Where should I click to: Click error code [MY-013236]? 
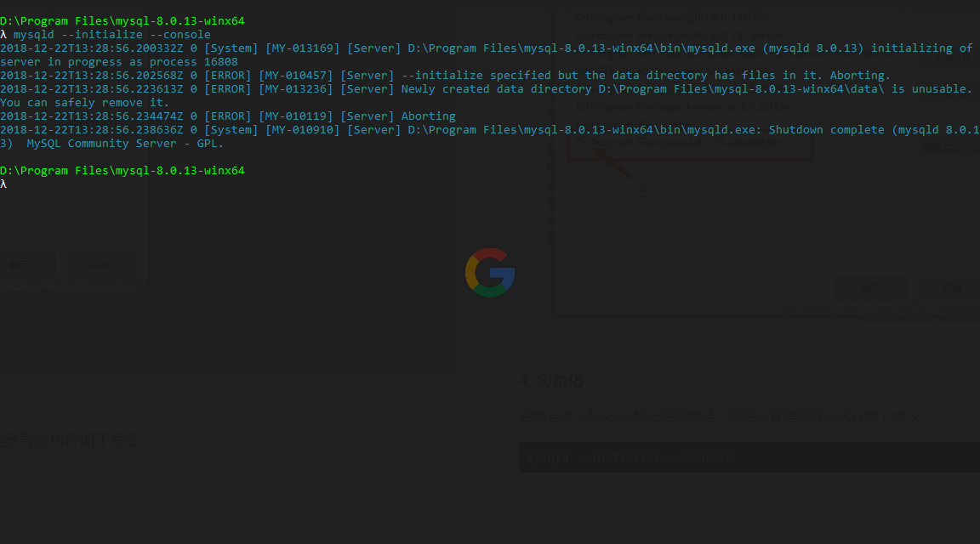[296, 88]
